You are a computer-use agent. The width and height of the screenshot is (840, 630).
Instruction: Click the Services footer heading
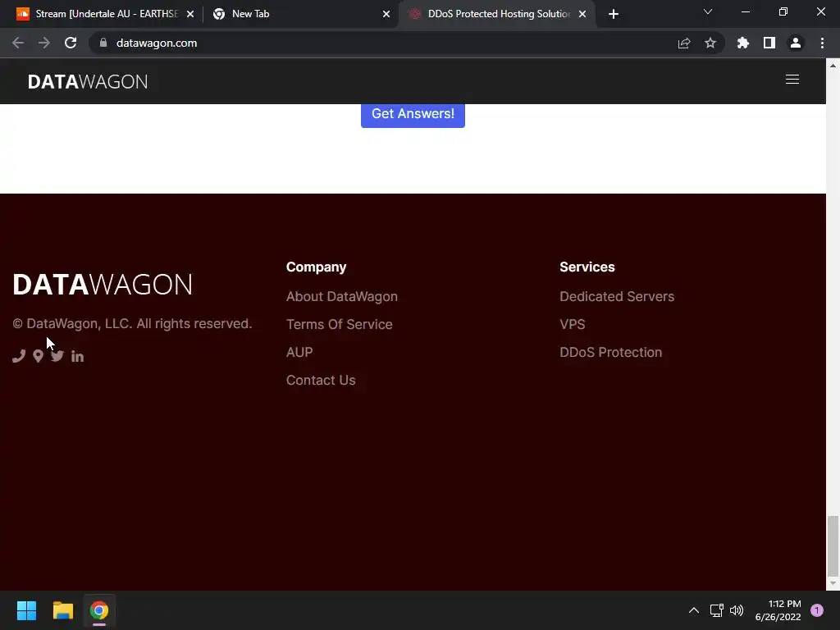coord(587,267)
